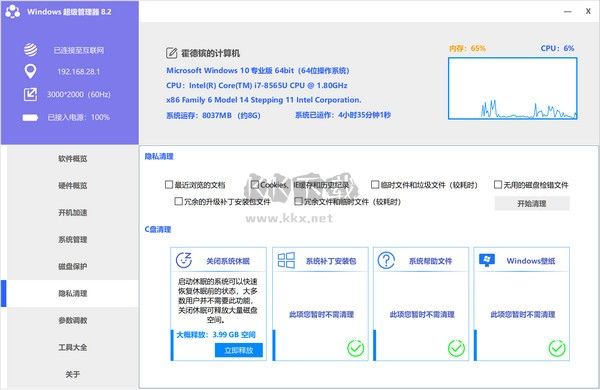Click the 关闭系统休眠 sleep face icon
600x390 pixels.
[x=184, y=260]
